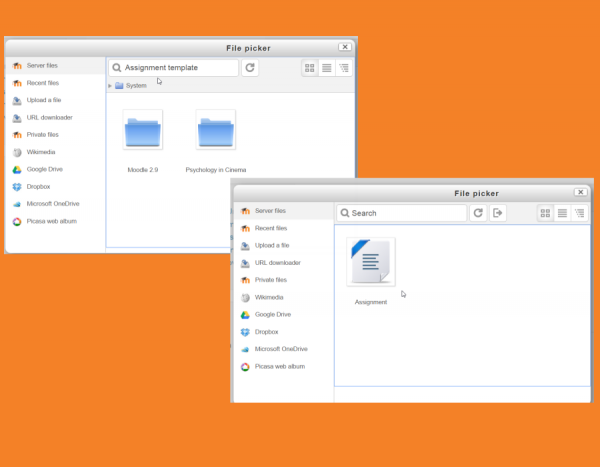Open Wikimedia repository in lower picker
600x467 pixels.
(x=269, y=297)
